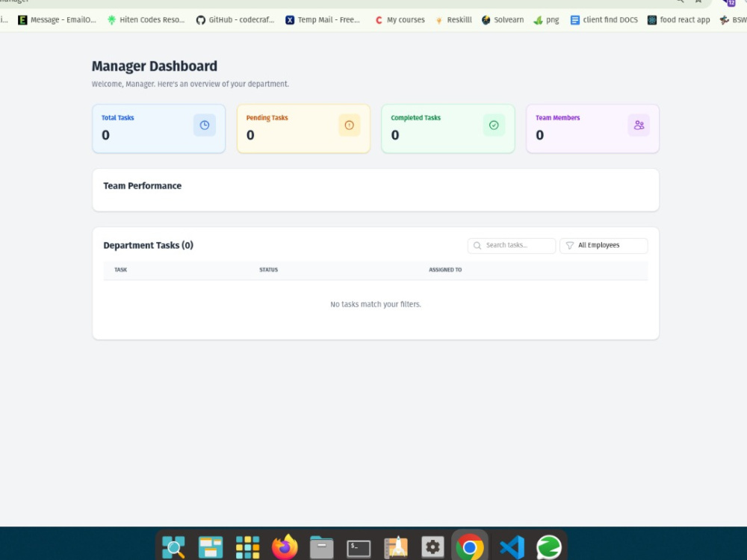Click the Solvearn bookmark globe icon

click(x=486, y=20)
